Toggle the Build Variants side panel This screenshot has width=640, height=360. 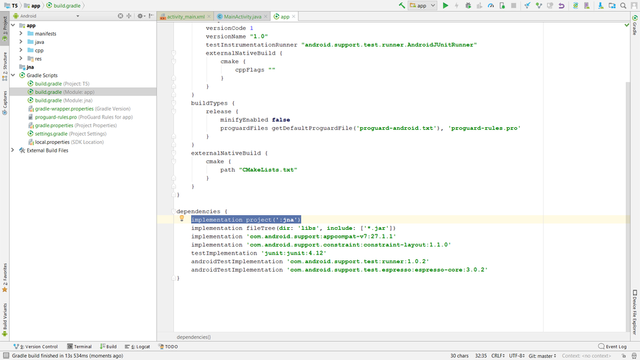pyautogui.click(x=4, y=320)
